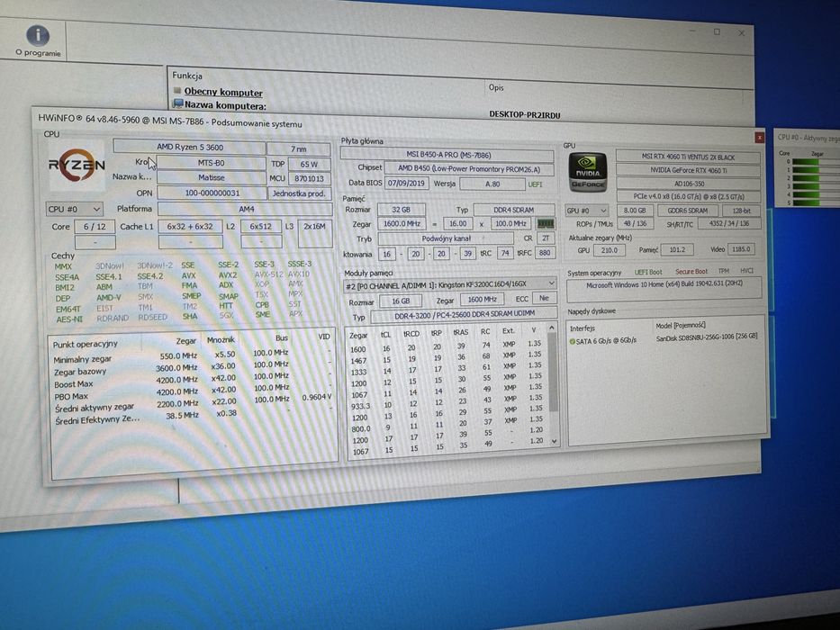Open the CPU #0 selector dropdown
This screenshot has width=840, height=630.
point(74,209)
